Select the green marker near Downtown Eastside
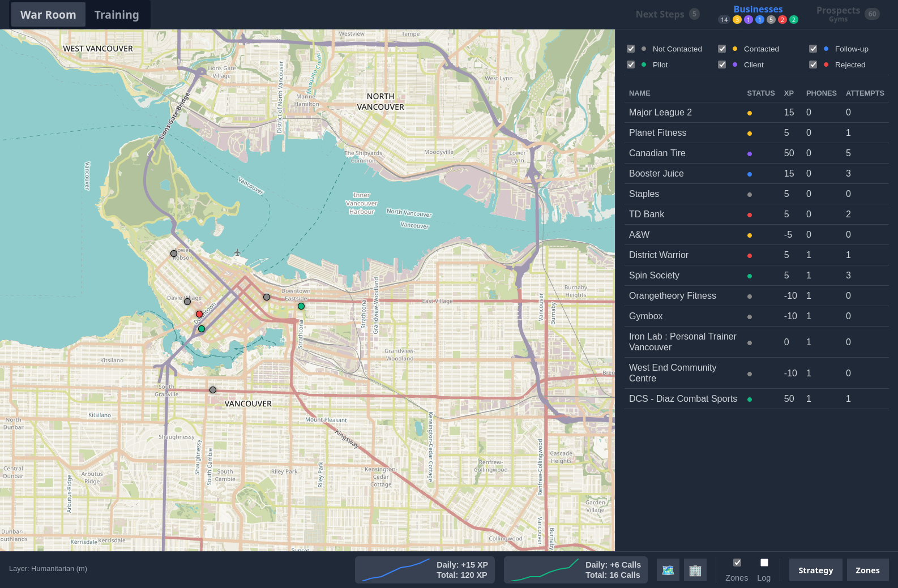 click(x=301, y=306)
